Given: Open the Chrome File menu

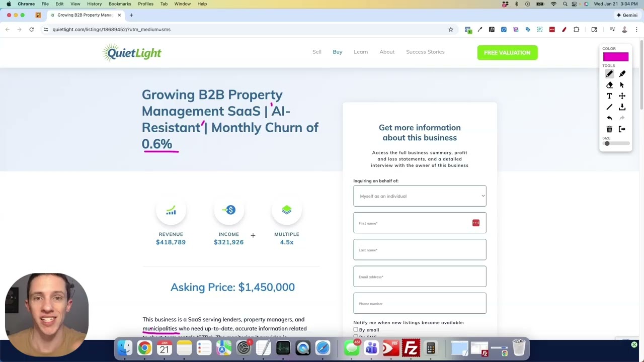Looking at the screenshot, I should pyautogui.click(x=45, y=4).
